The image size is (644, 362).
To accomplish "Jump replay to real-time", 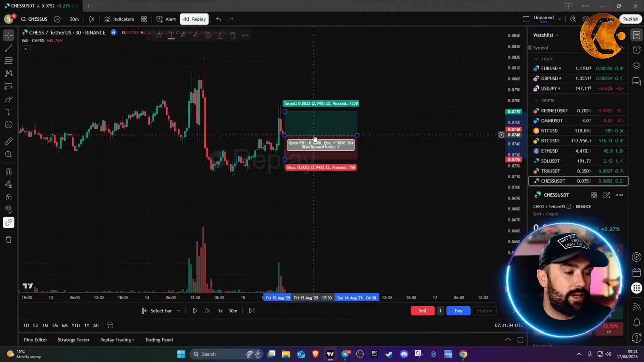I will point(252,311).
